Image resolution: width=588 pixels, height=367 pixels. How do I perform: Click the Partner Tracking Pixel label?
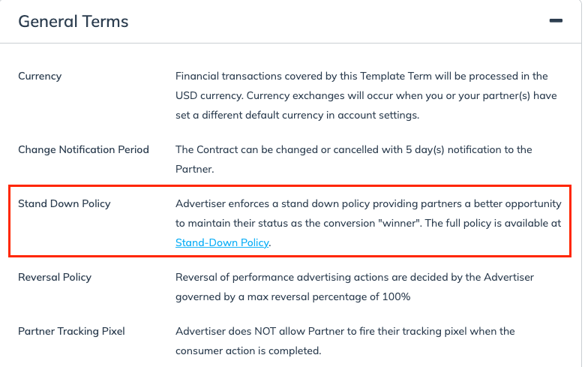coord(71,332)
